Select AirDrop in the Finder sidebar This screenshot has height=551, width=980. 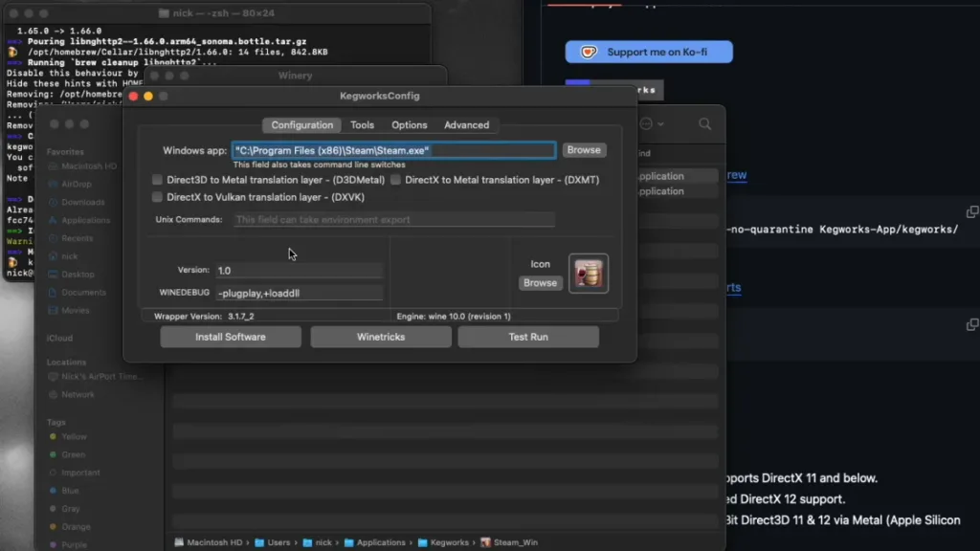click(x=76, y=184)
